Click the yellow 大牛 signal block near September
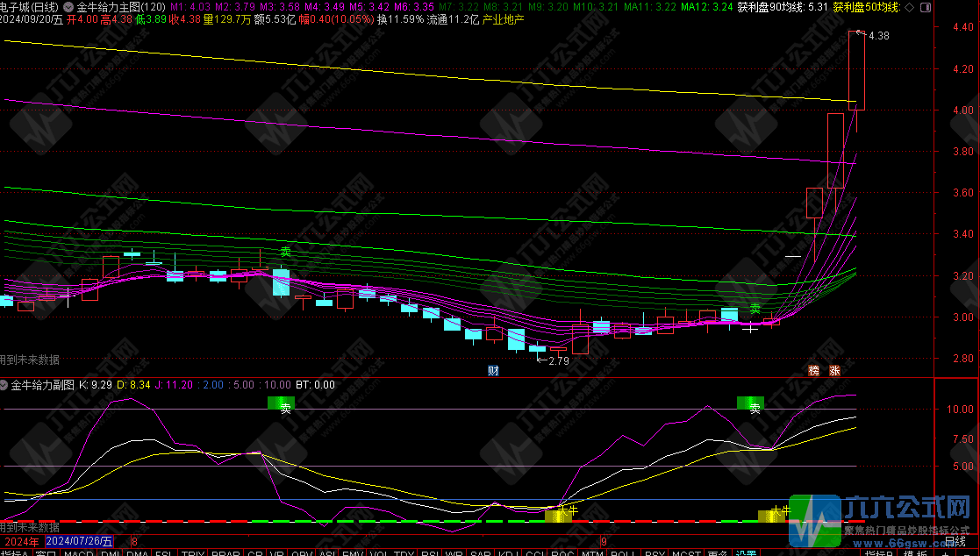This screenshot has height=556, width=980. click(559, 515)
